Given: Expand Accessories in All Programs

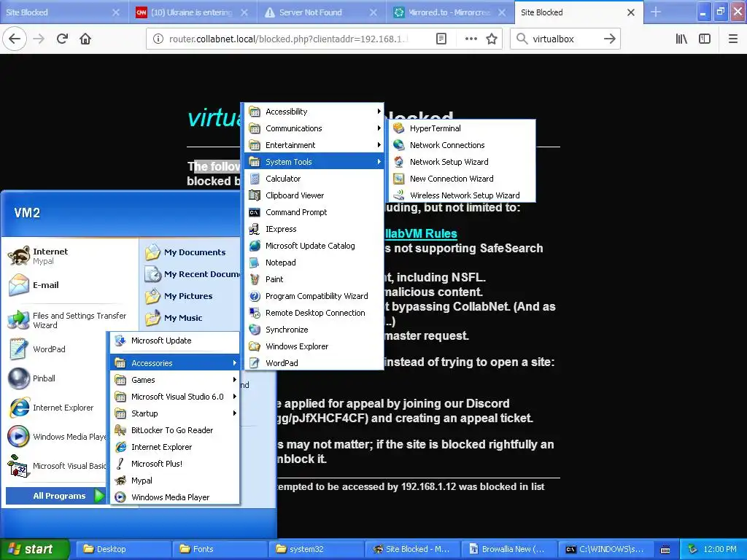Looking at the screenshot, I should pos(175,363).
